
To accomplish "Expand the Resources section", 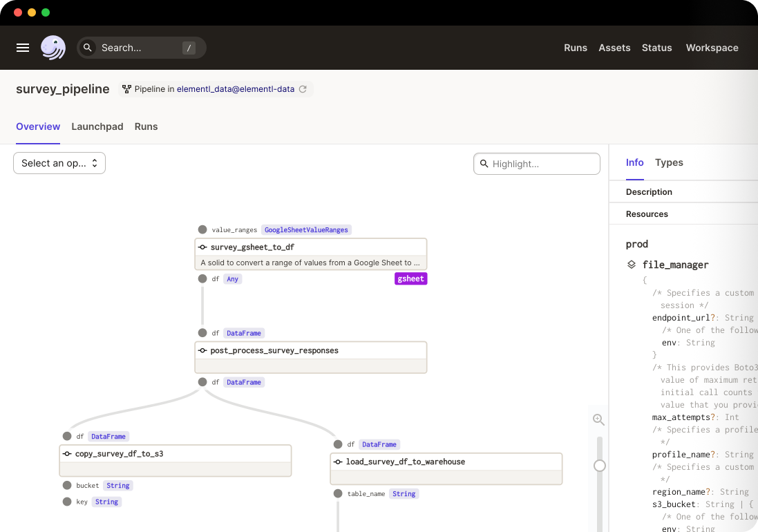I will click(x=647, y=214).
